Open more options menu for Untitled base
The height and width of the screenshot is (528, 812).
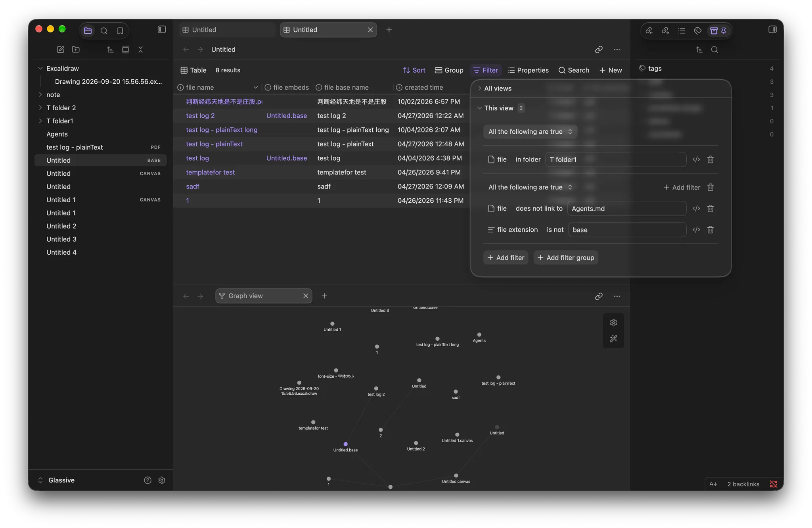[617, 50]
